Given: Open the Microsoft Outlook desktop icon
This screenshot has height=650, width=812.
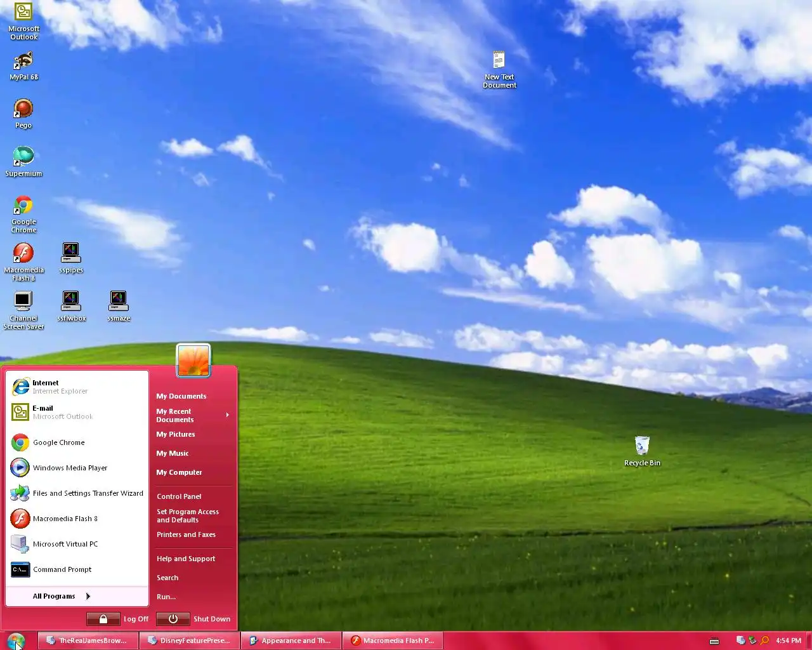Looking at the screenshot, I should coord(23,22).
